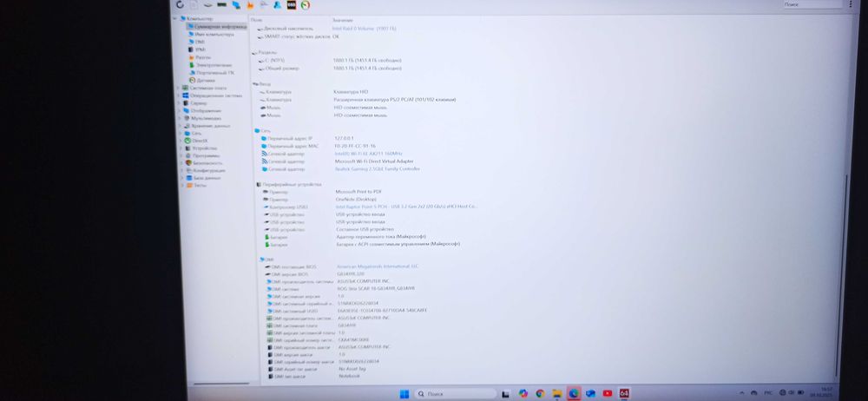Select the Microsoft Print to PDF row
The width and height of the screenshot is (868, 401).
[322, 192]
